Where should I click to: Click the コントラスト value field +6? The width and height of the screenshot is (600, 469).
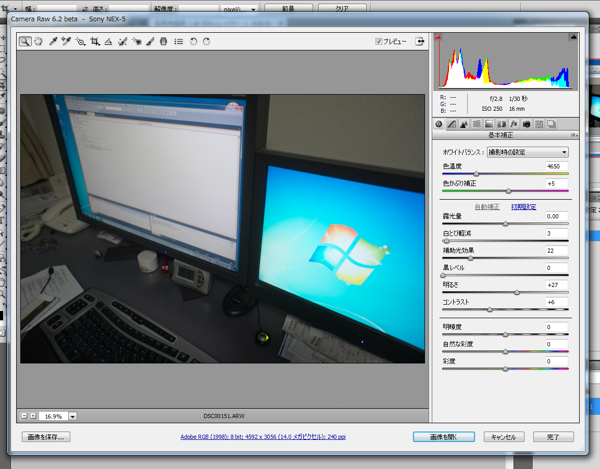pyautogui.click(x=556, y=302)
